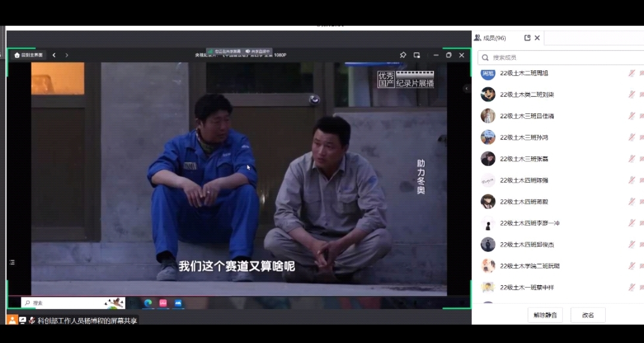Collapse the side panel arrow at video's right edge
The image size is (644, 343).
pos(466,88)
